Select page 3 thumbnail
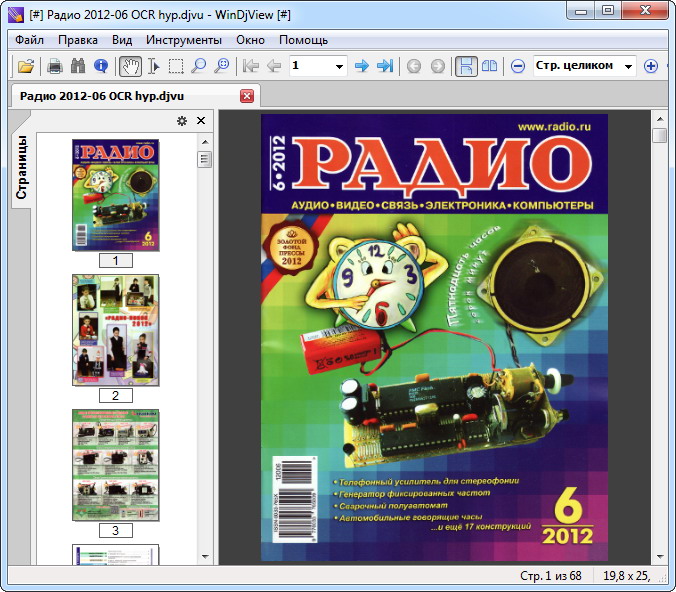Screen dimensions: 676x592 pyautogui.click(x=116, y=465)
